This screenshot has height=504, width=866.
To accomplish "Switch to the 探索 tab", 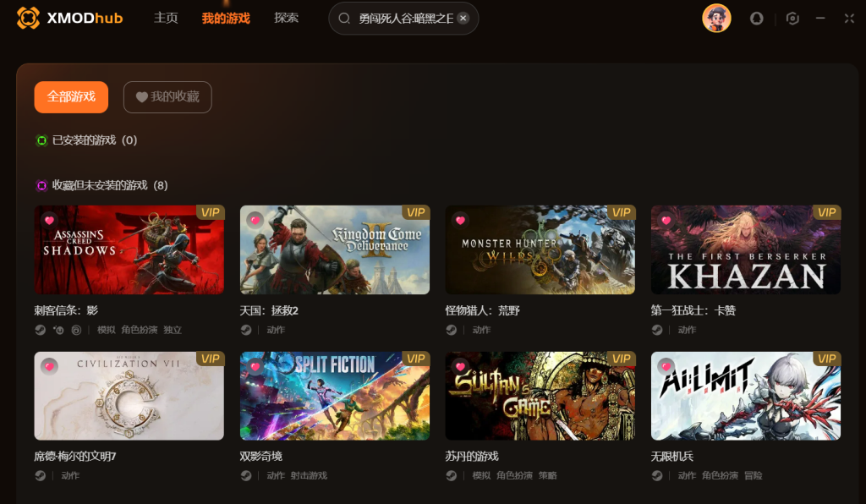I will click(286, 18).
